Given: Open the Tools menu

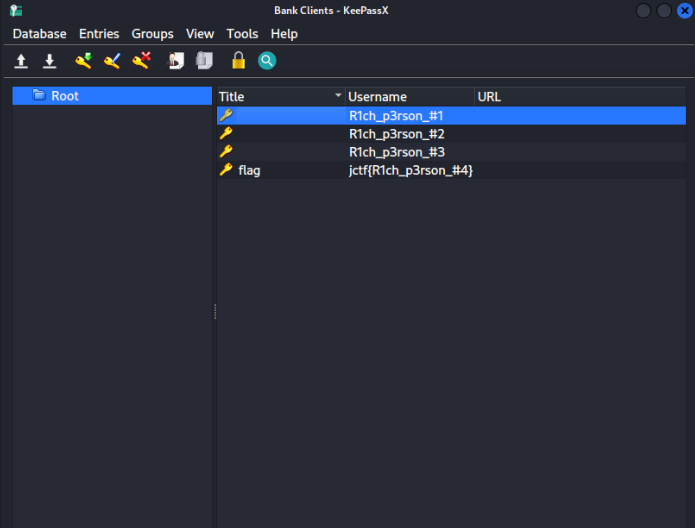Looking at the screenshot, I should point(242,34).
